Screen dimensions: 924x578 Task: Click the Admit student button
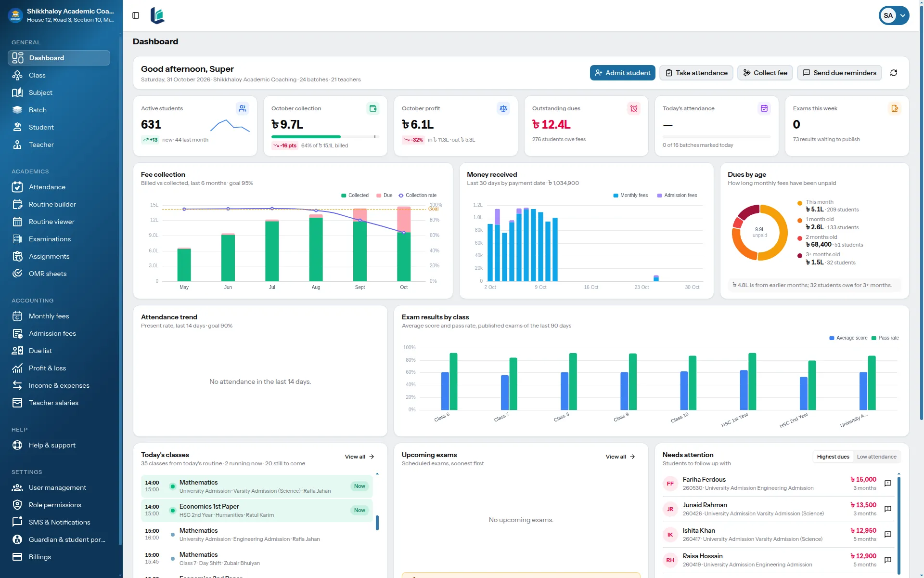pos(622,73)
